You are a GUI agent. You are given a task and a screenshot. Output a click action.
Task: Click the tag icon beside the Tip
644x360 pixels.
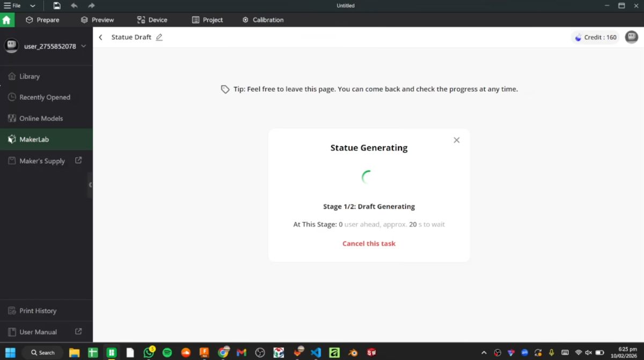[225, 89]
